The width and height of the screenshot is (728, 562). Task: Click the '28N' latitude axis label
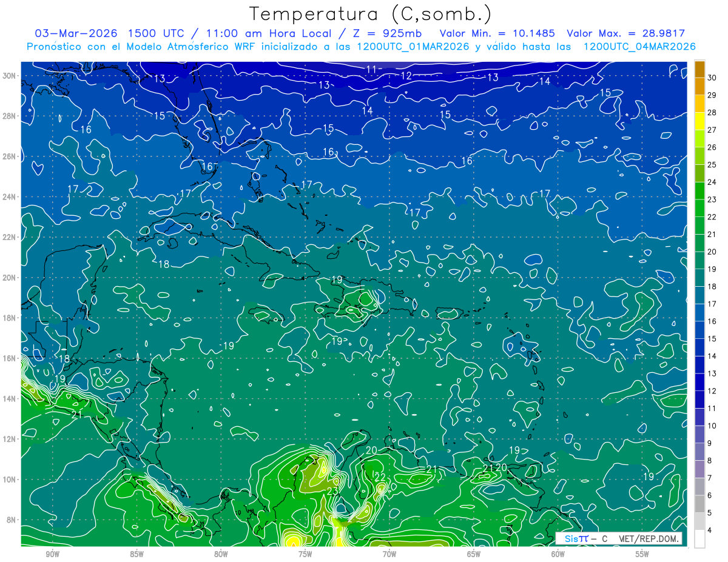coord(10,116)
